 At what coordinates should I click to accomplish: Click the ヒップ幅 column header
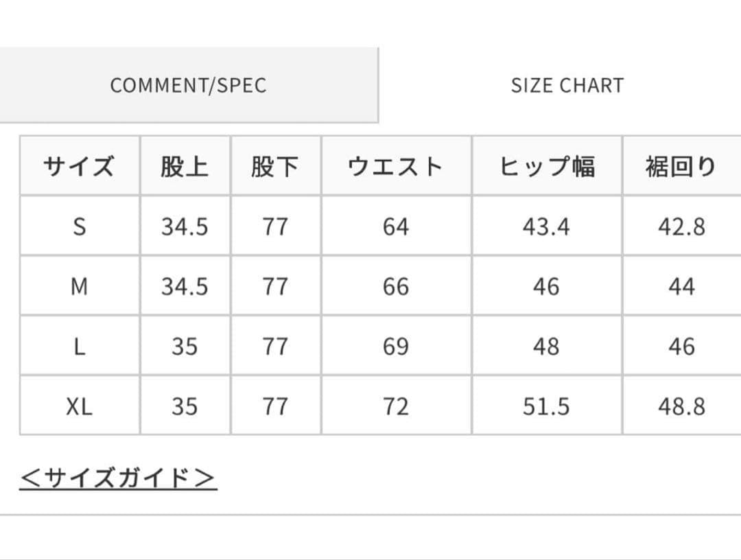[x=545, y=165]
